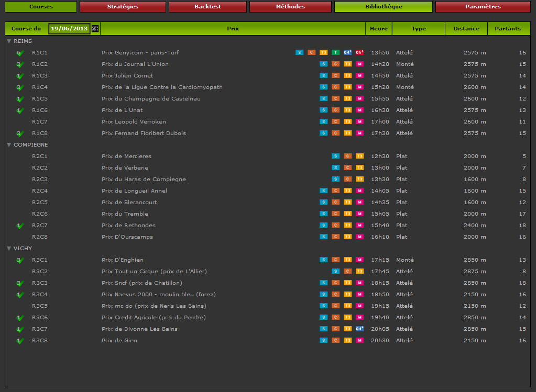Click the yellow T3 badge on R2C8
This screenshot has width=536, height=392.
347,237
